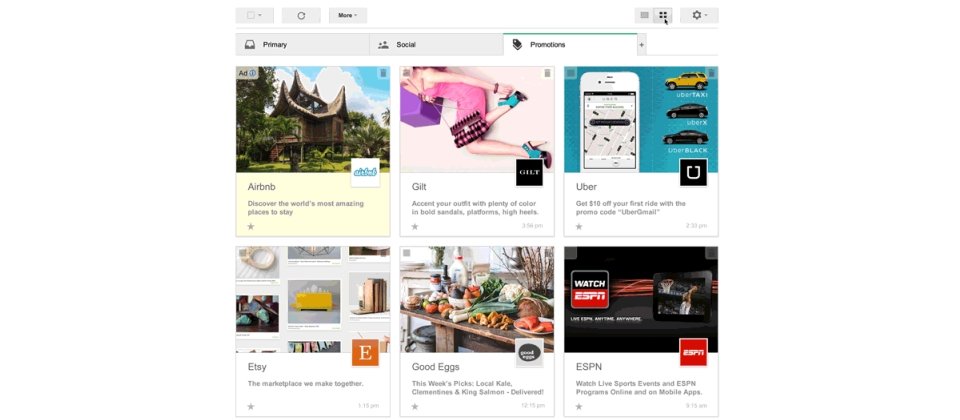Image resolution: width=960 pixels, height=420 pixels.
Task: Open the Airbnb house image
Action: [x=313, y=119]
